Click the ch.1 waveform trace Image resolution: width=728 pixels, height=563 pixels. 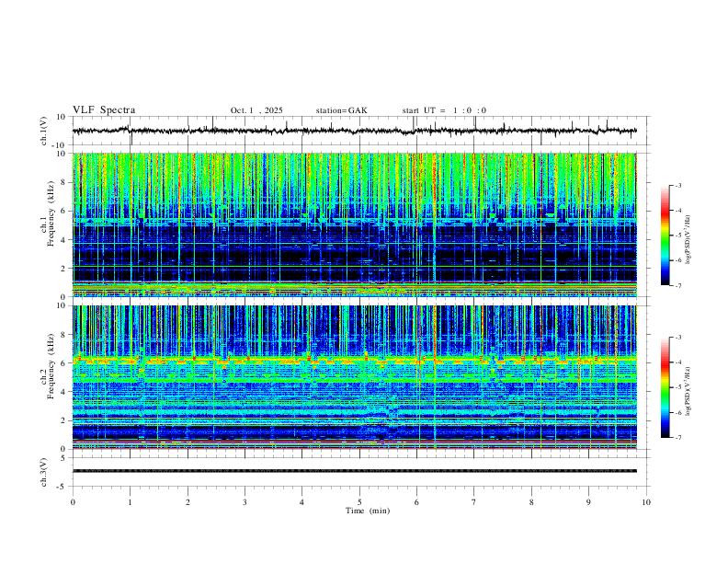click(354, 131)
